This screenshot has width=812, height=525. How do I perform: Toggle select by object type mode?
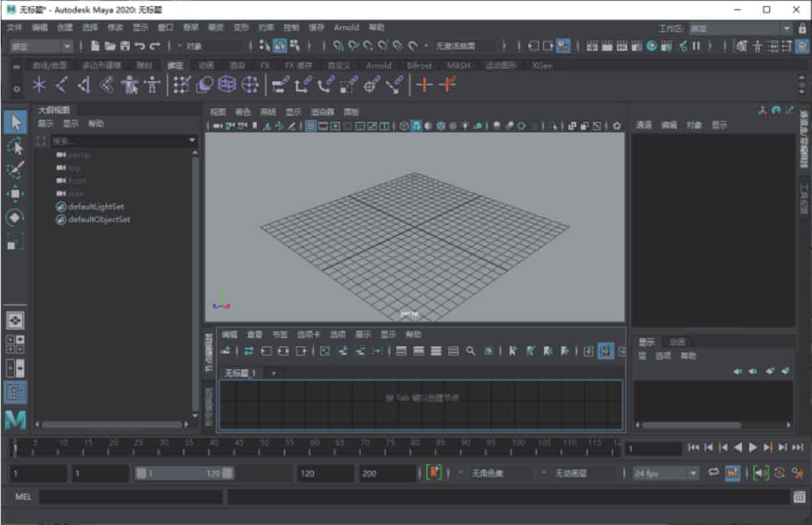tap(279, 46)
